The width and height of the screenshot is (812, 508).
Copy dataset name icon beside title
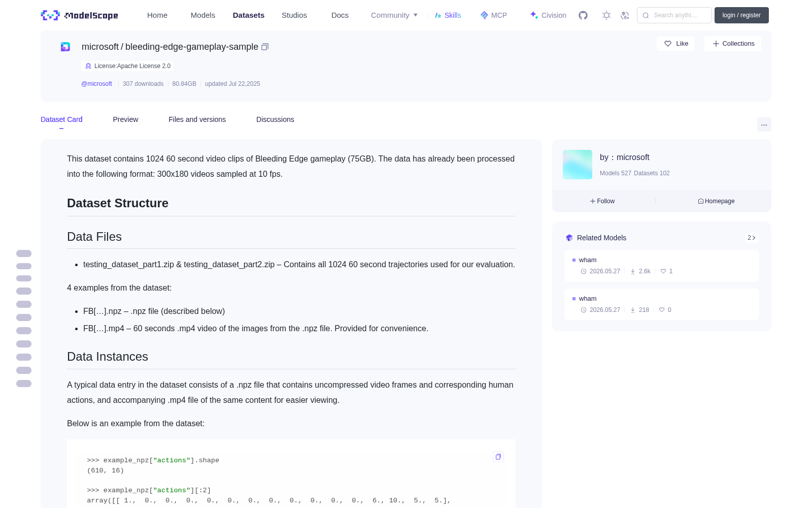click(265, 47)
